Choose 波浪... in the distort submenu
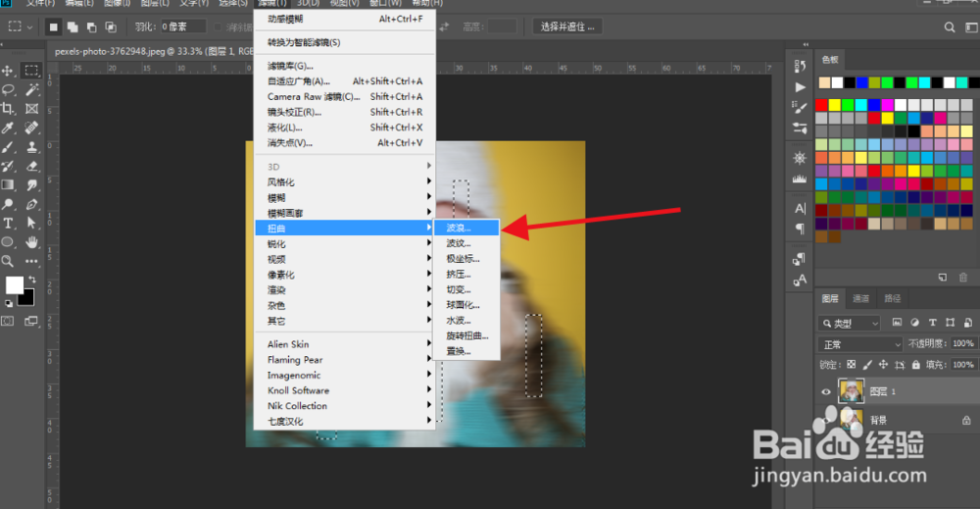980x509 pixels. (x=466, y=229)
